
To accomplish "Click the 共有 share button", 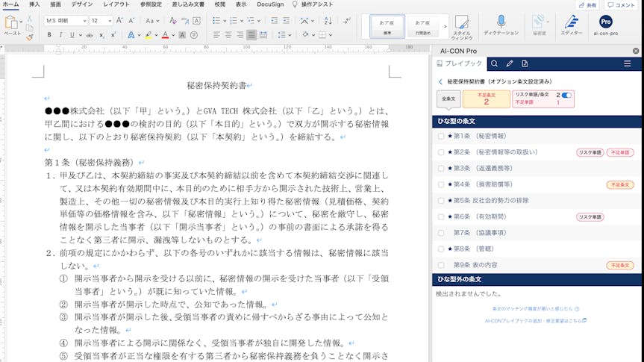I will click(x=587, y=5).
